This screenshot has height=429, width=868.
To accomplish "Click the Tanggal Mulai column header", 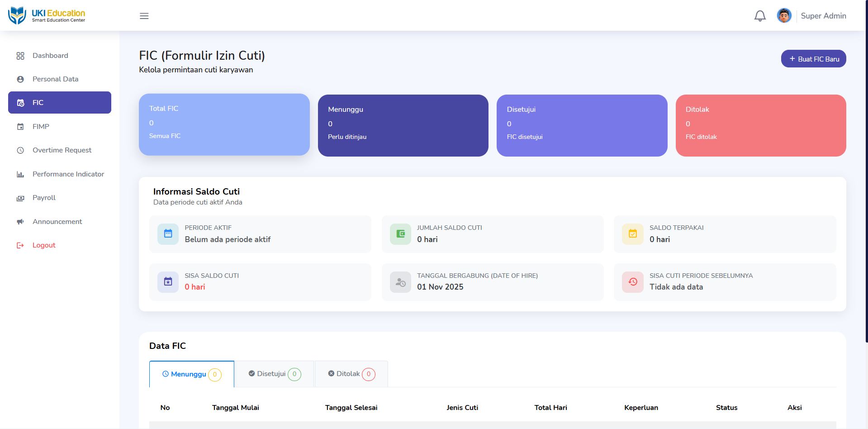I will click(236, 408).
